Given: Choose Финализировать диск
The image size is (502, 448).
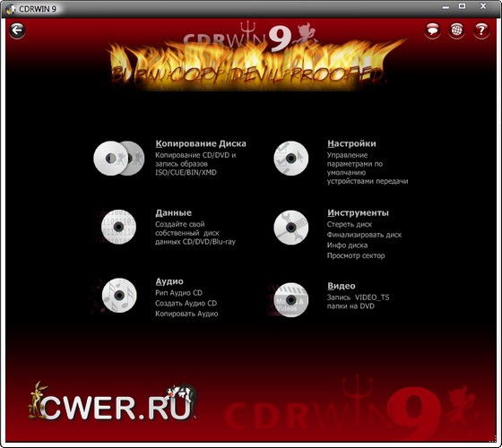Looking at the screenshot, I should tap(364, 235).
